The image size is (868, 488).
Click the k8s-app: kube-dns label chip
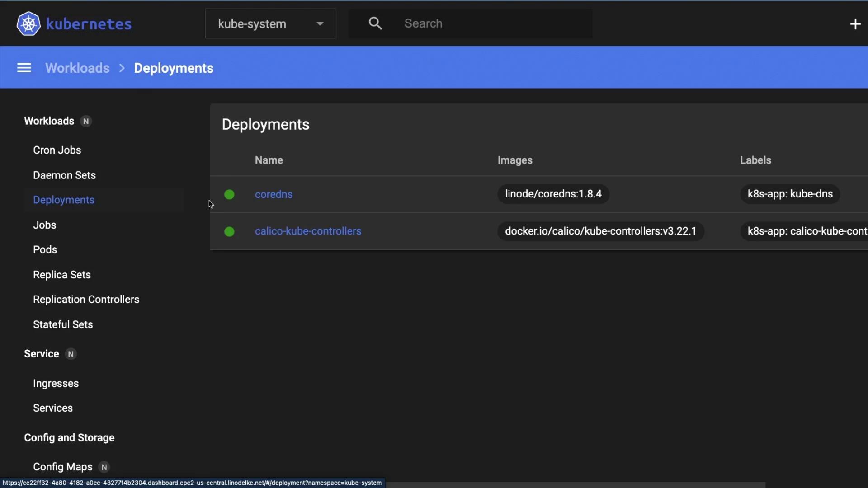(x=790, y=194)
